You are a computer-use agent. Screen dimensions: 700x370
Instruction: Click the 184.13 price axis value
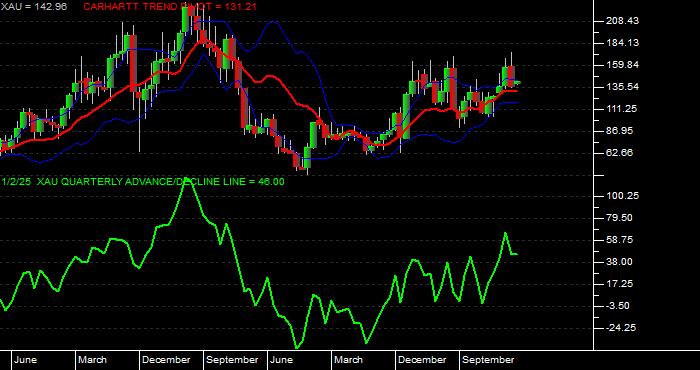pos(622,43)
